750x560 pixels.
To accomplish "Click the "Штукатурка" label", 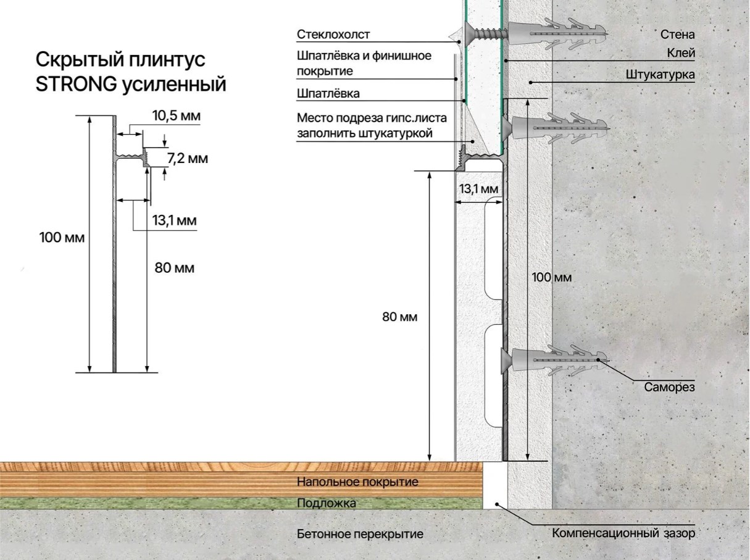I will click(660, 75).
